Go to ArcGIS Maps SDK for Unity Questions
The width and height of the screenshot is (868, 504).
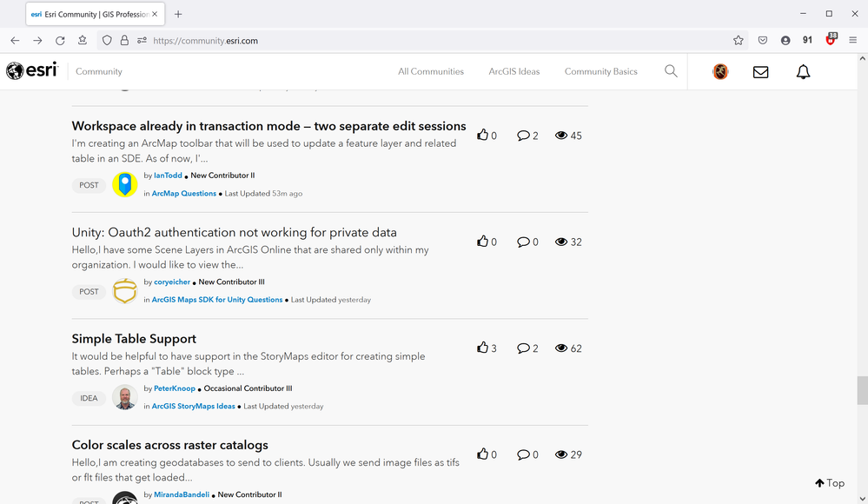[217, 300]
